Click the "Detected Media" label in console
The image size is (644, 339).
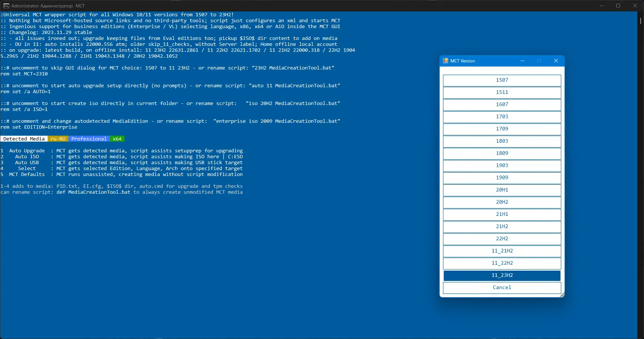click(x=24, y=139)
